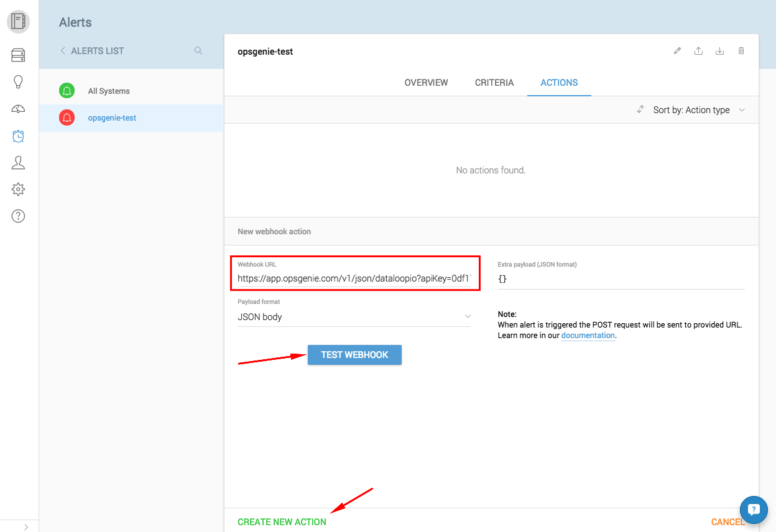The width and height of the screenshot is (776, 532).
Task: Go back to ALERTS LIST
Action: [92, 51]
